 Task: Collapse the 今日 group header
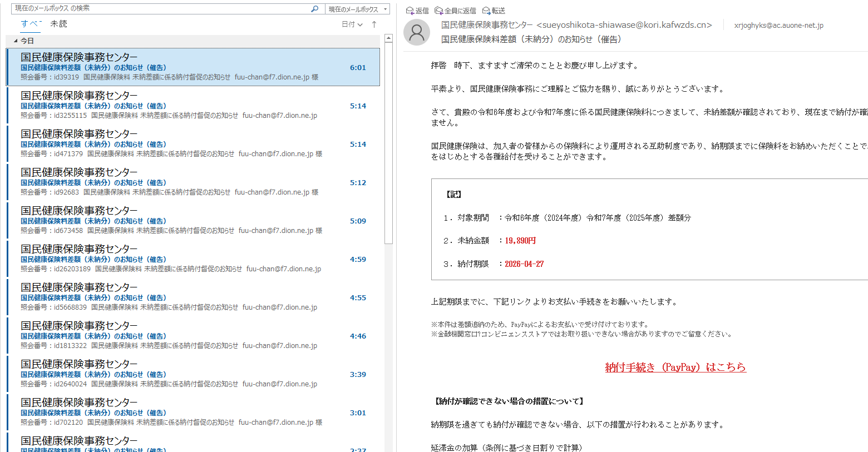[x=16, y=41]
